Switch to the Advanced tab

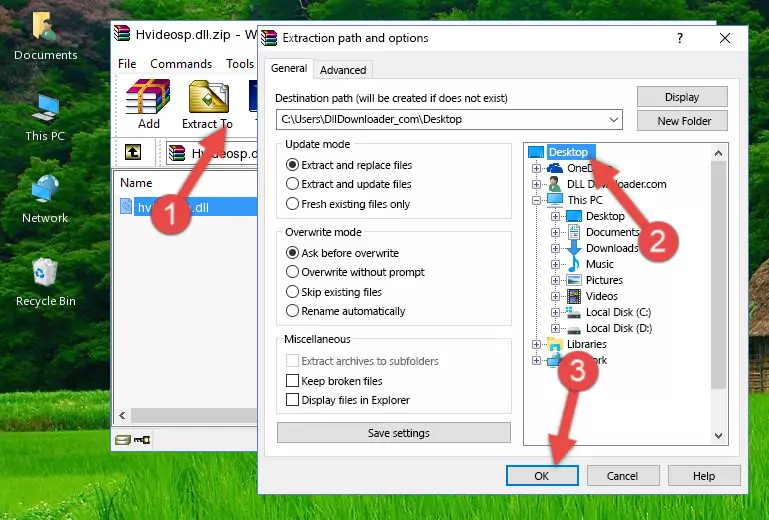[x=343, y=70]
